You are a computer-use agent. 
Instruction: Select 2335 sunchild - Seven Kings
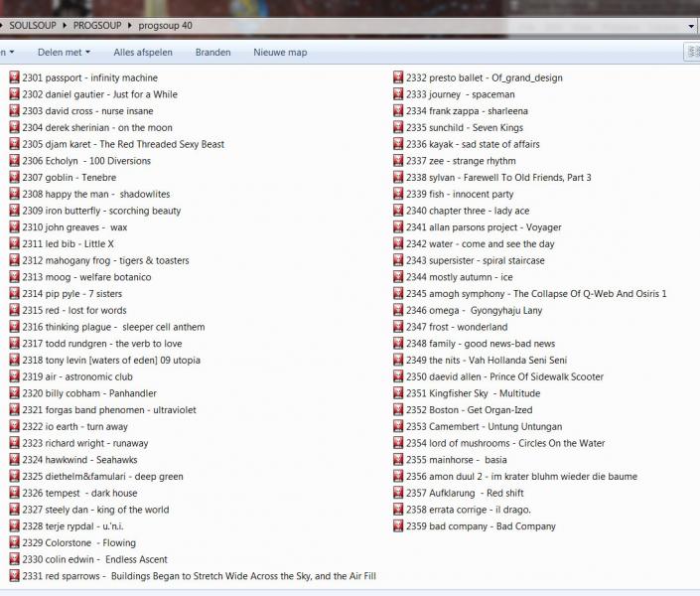(x=459, y=128)
